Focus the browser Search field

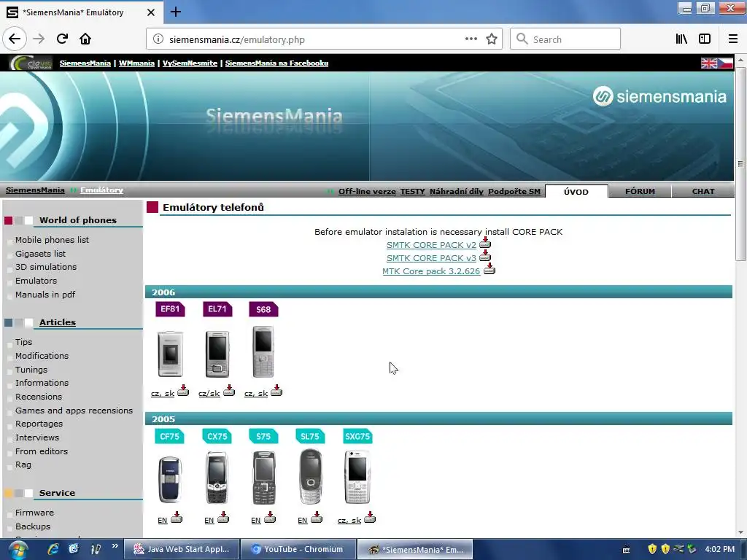(x=565, y=39)
